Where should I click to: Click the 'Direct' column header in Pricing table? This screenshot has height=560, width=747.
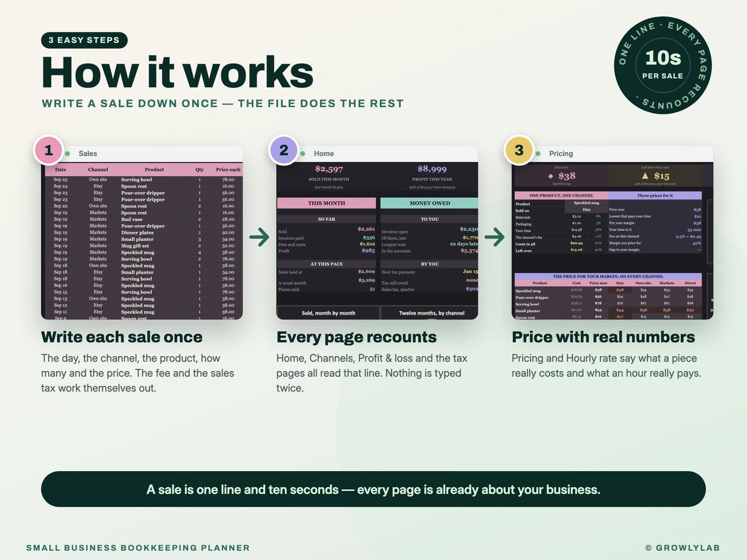[x=690, y=283]
